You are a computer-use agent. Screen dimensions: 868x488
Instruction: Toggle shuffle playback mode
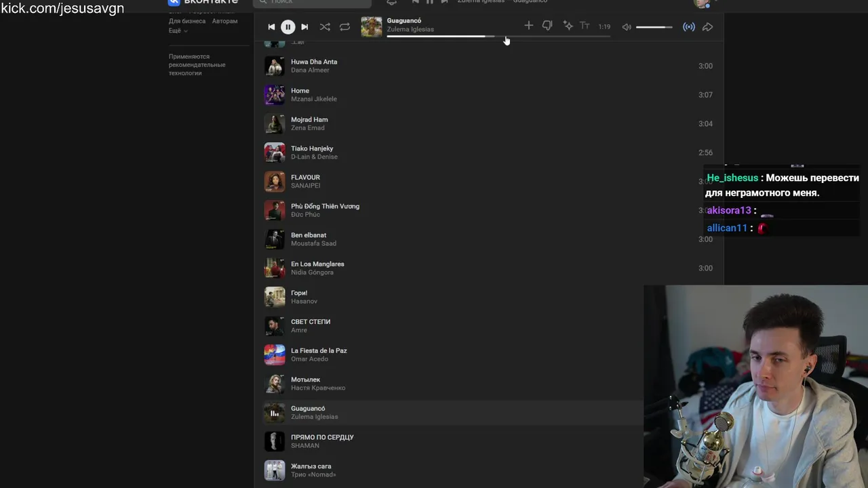coord(325,27)
